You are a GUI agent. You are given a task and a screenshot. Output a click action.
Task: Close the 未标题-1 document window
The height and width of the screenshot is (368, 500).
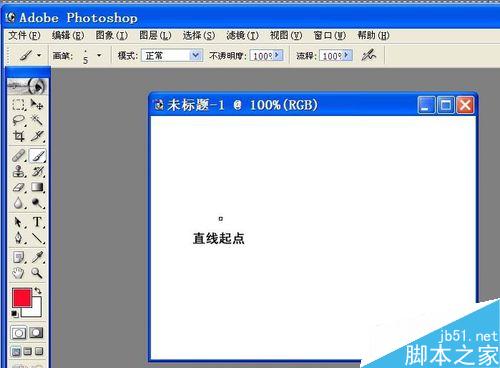coord(465,105)
